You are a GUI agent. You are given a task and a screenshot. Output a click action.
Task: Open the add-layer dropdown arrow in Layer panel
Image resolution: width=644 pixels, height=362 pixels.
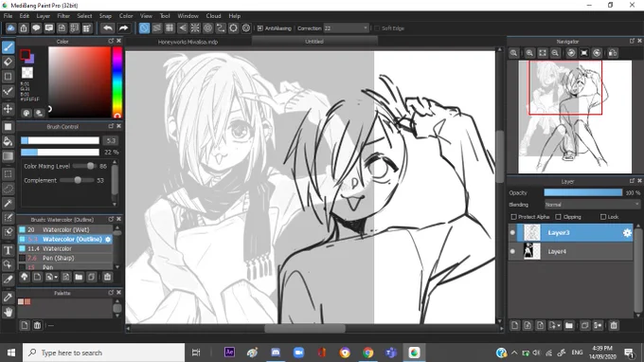559,326
